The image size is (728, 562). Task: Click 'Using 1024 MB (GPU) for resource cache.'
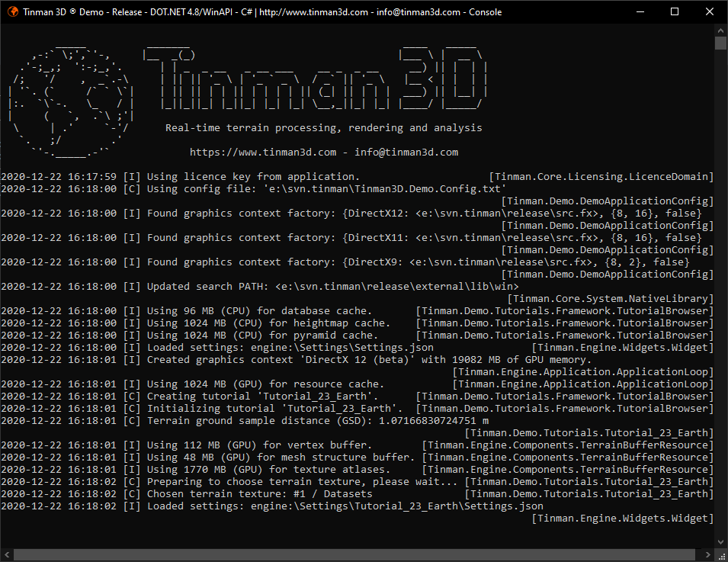click(265, 384)
